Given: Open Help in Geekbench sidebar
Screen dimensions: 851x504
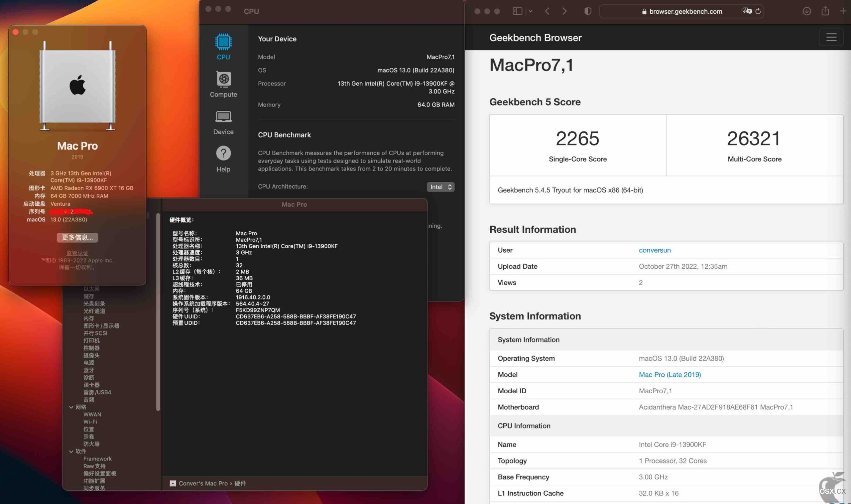Looking at the screenshot, I should 223,159.
